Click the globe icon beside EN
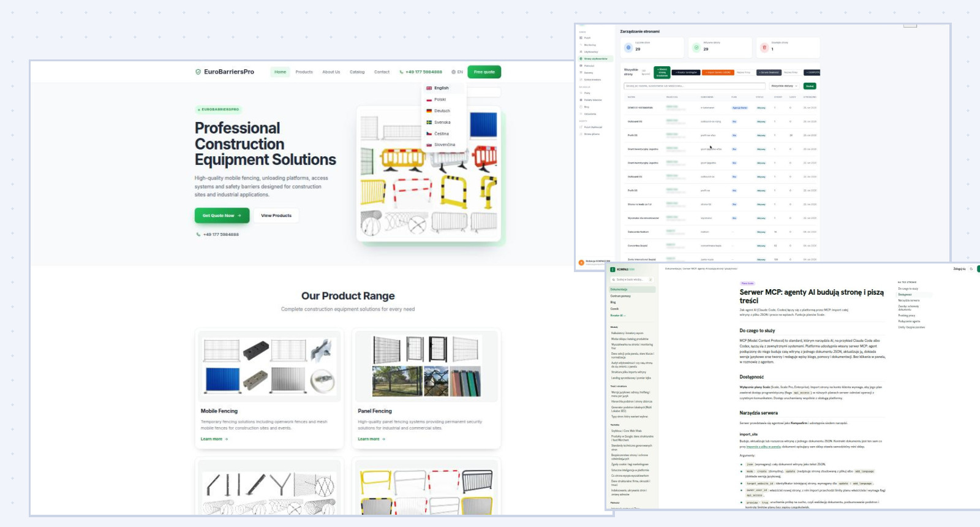The width and height of the screenshot is (980, 527). 453,72
